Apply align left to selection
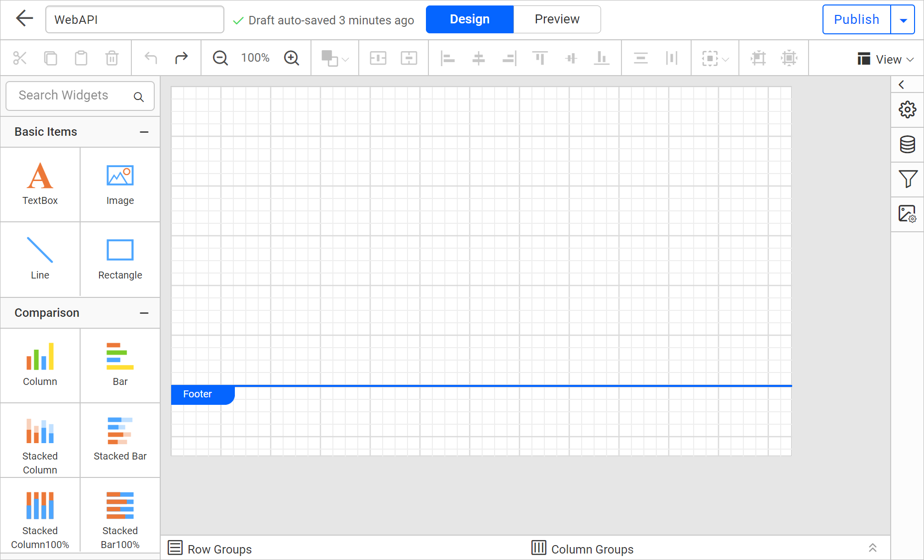 447,58
